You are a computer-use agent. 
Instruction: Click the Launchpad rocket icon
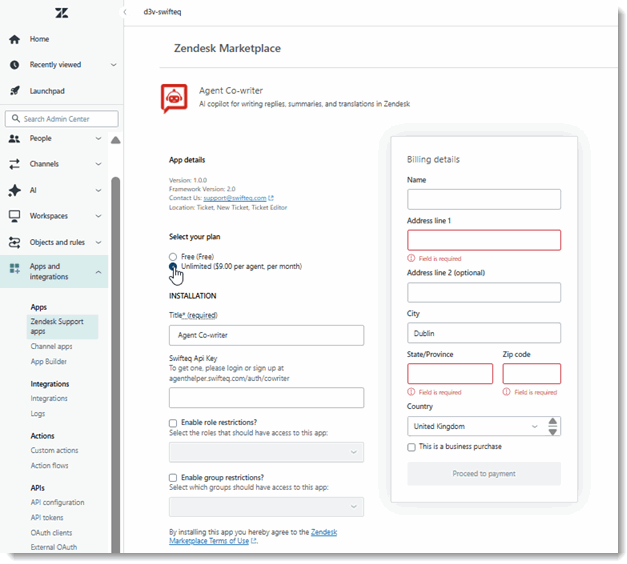point(15,91)
